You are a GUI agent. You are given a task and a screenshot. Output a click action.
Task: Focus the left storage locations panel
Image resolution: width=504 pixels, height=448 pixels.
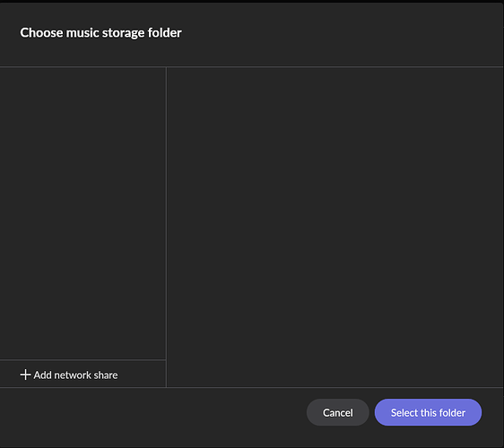83,213
